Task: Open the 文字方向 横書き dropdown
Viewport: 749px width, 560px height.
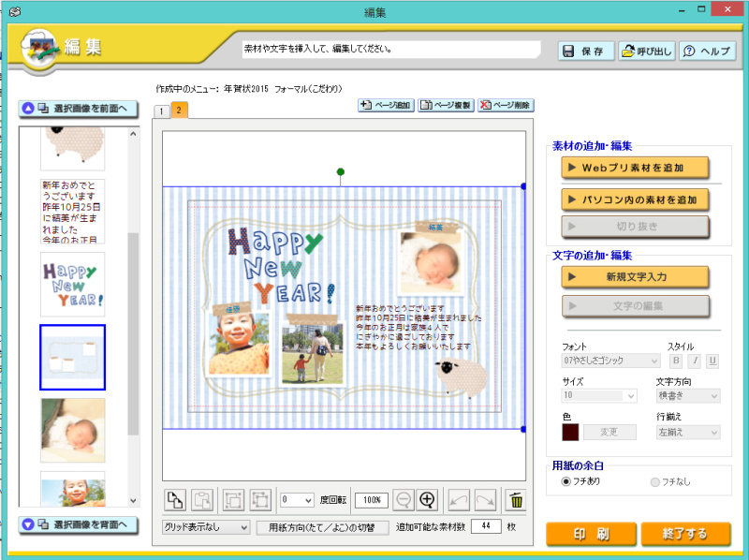Action: click(x=688, y=395)
